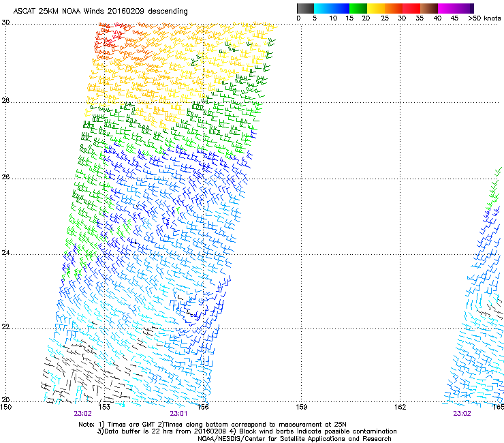
Task: Click the purple "23:01" swath time label
Action: coord(178,414)
